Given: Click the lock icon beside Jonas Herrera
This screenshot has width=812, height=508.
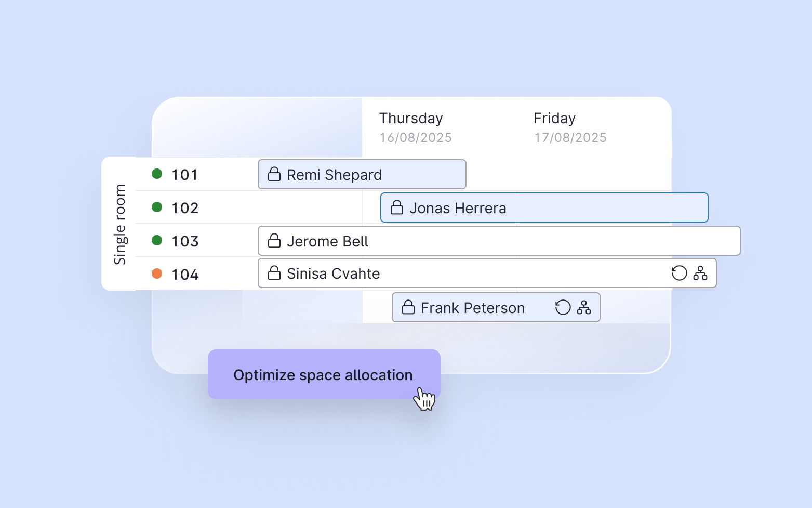Looking at the screenshot, I should click(397, 207).
